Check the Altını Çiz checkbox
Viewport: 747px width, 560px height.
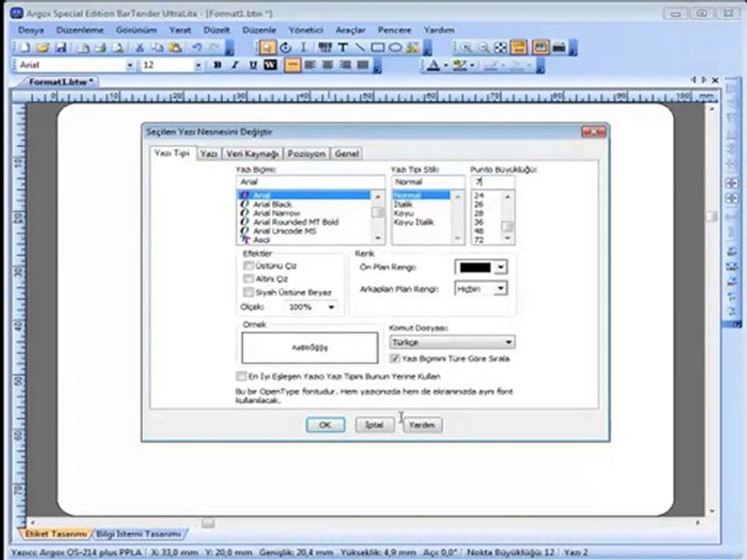pyautogui.click(x=248, y=279)
